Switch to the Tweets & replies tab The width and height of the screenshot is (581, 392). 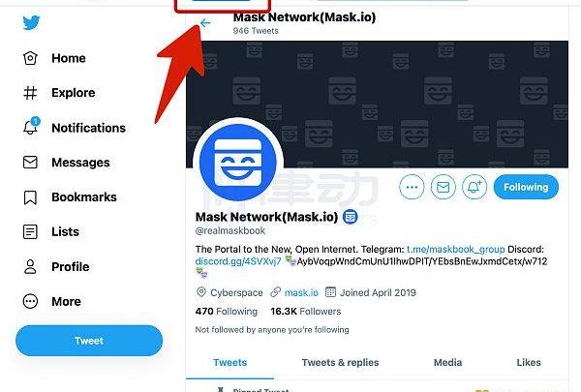coord(340,363)
